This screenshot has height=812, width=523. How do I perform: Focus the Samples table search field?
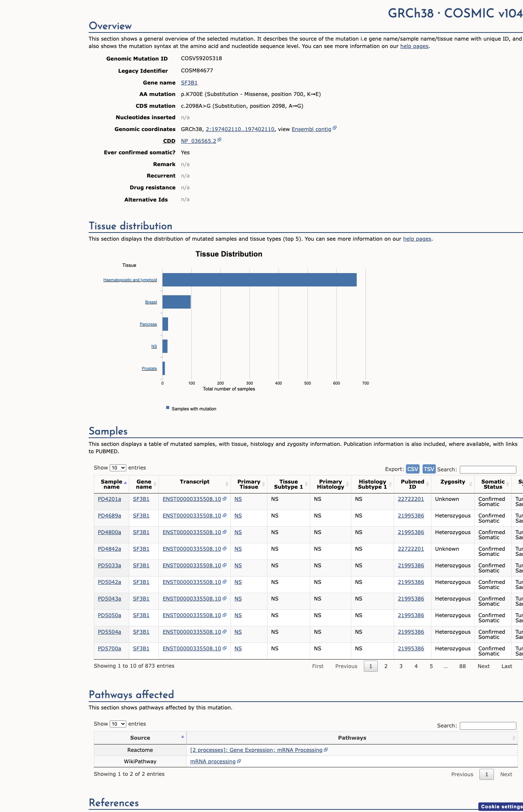[488, 469]
